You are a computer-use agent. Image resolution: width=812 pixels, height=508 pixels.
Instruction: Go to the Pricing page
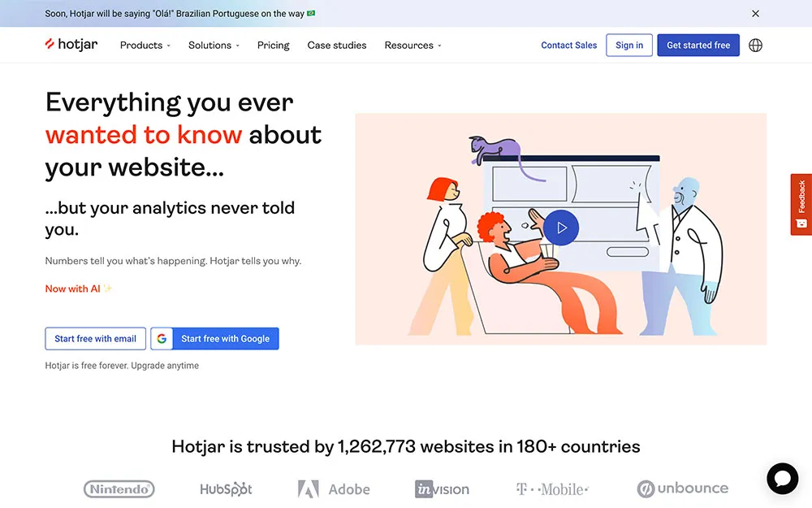274,45
